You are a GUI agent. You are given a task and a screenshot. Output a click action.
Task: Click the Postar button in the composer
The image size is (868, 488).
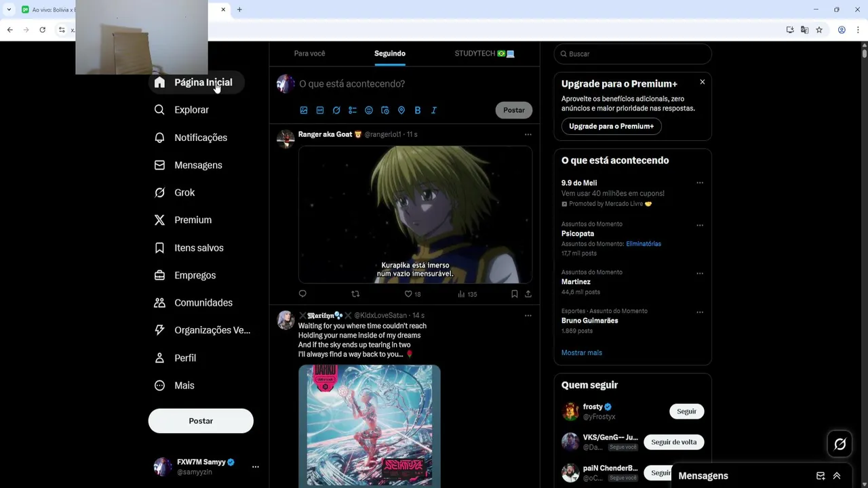click(514, 110)
